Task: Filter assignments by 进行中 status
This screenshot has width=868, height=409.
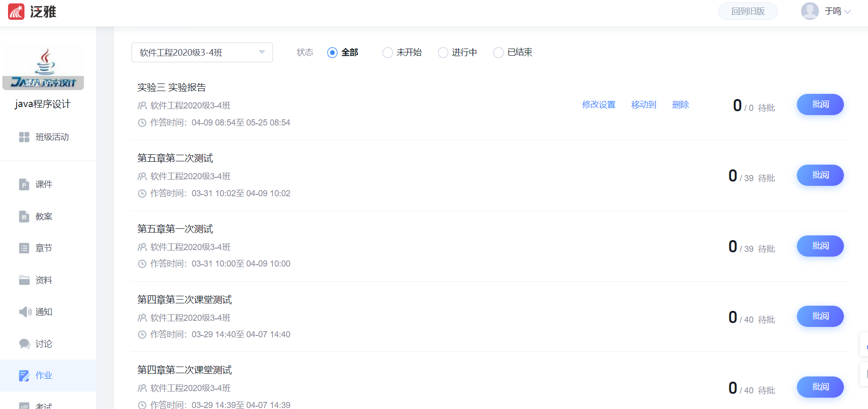Action: point(443,52)
